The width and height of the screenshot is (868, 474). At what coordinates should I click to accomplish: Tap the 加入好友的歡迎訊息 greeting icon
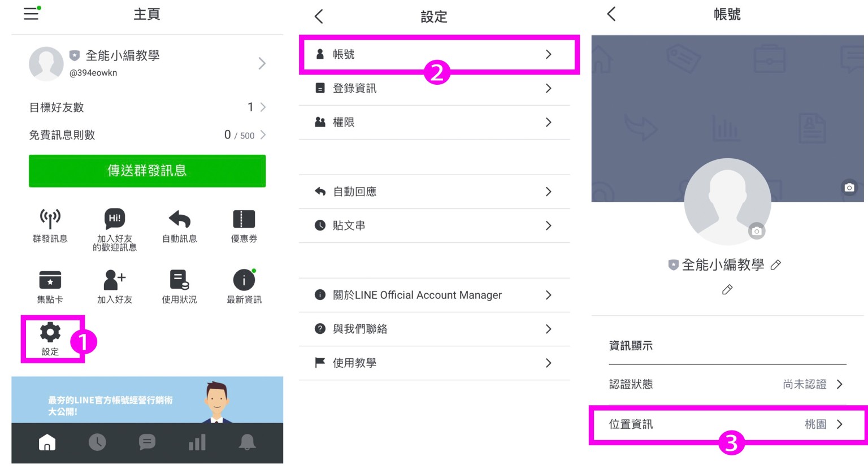pos(115,219)
